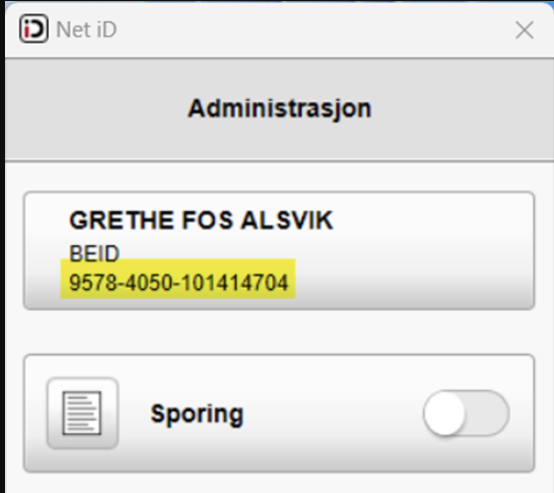The width and height of the screenshot is (554, 493).
Task: Select the GRETHE FOS ALSVIK certificate card
Action: pos(279,251)
